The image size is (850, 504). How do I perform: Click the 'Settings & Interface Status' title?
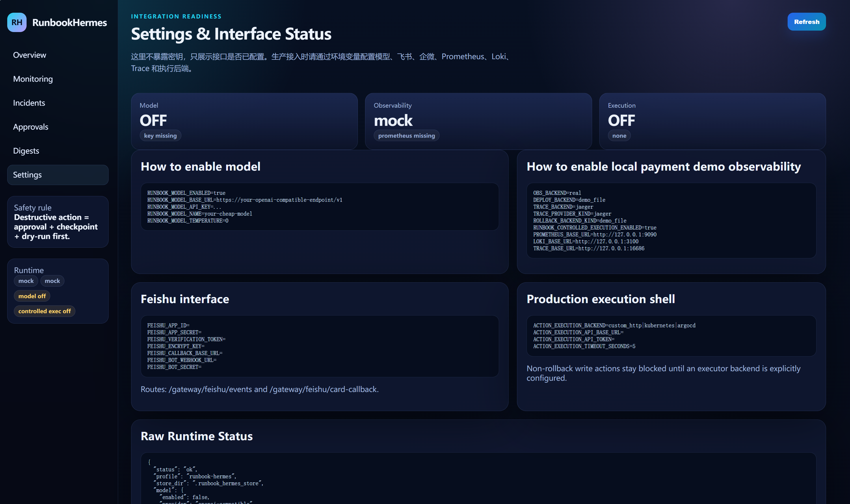[231, 34]
